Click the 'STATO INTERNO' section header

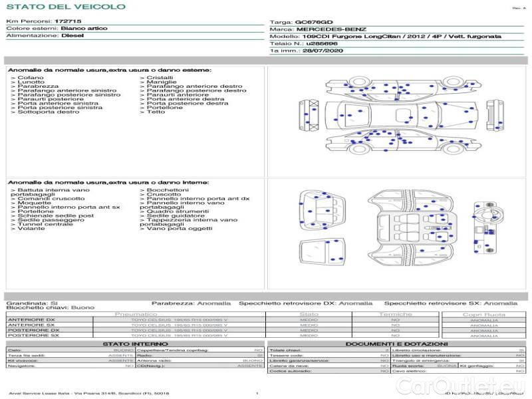[x=135, y=344]
